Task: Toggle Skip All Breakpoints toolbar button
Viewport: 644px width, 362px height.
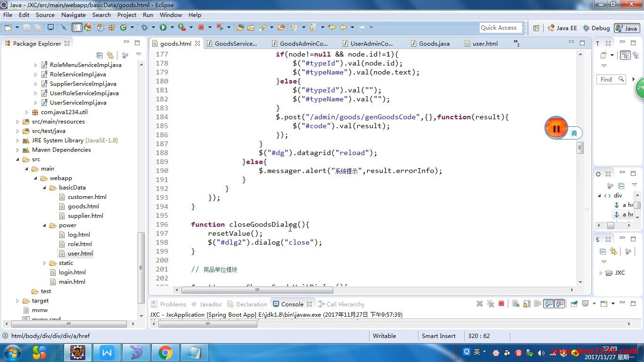Action: [x=64, y=27]
